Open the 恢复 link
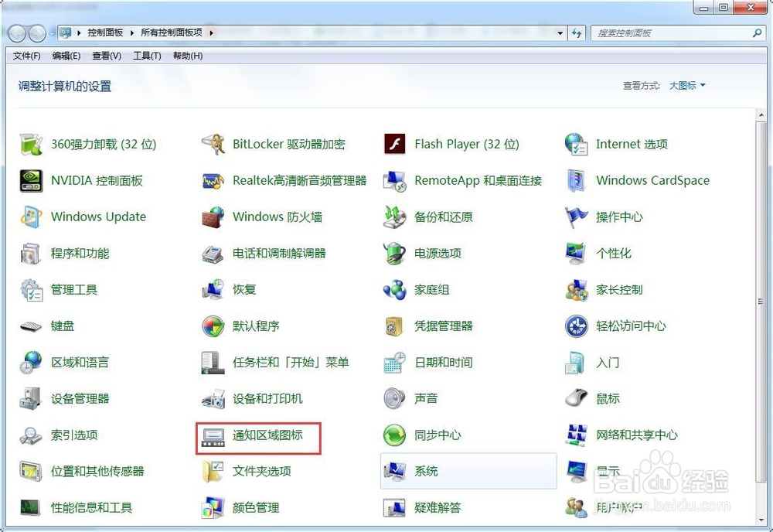 244,290
